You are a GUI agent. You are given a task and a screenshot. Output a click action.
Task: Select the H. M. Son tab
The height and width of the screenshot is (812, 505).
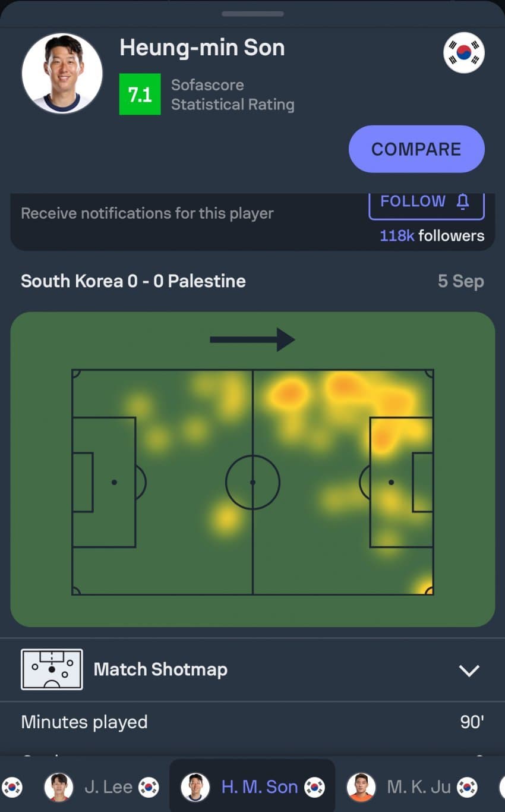tap(259, 787)
